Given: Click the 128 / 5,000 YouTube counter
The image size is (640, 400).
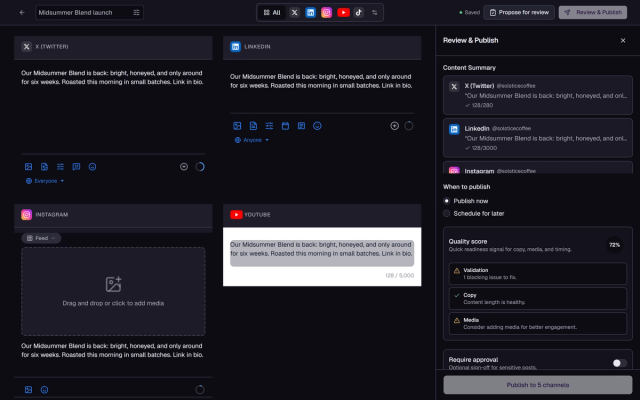Looking at the screenshot, I should click(x=399, y=276).
